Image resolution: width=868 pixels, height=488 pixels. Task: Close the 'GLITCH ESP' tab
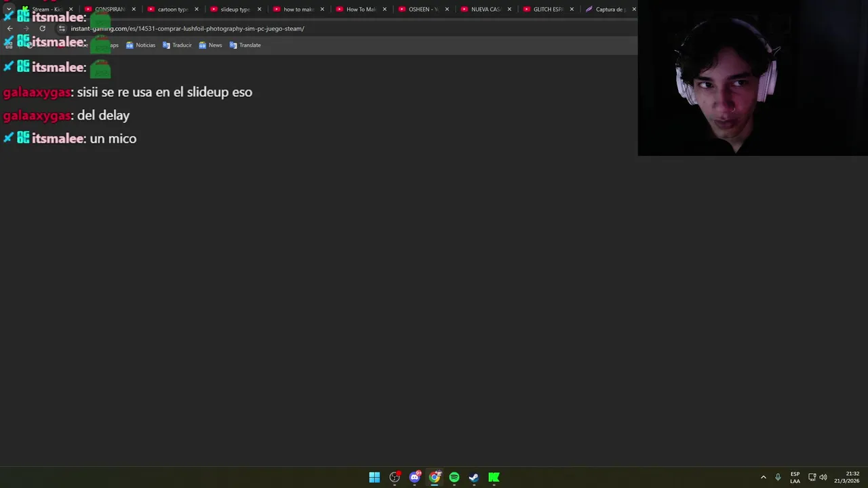click(572, 9)
